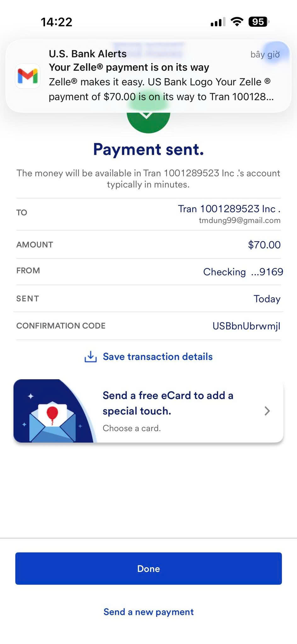Image resolution: width=297 pixels, height=644 pixels.
Task: Tap recipient name Tran 1001289523 Inc
Action: coord(229,209)
